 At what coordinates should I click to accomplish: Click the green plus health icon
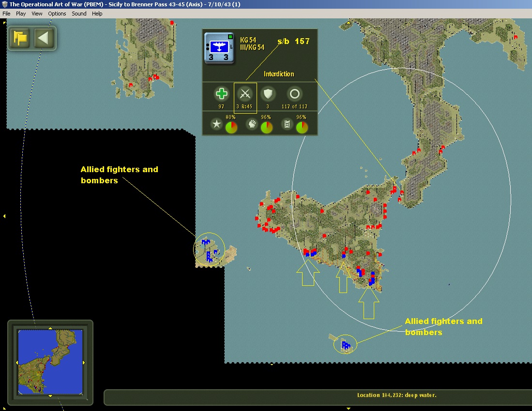pos(221,94)
